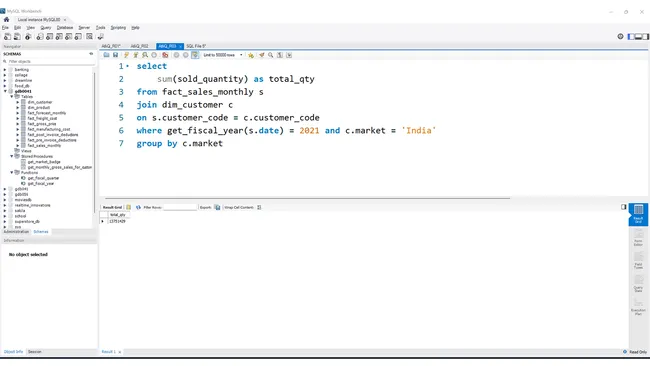Viewport: 650px width, 366px height.
Task: Beautify query with the broom icon
Action: point(262,55)
